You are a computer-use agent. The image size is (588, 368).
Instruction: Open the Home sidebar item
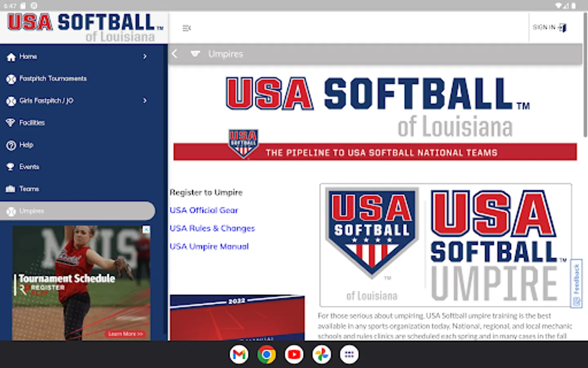[x=78, y=56]
